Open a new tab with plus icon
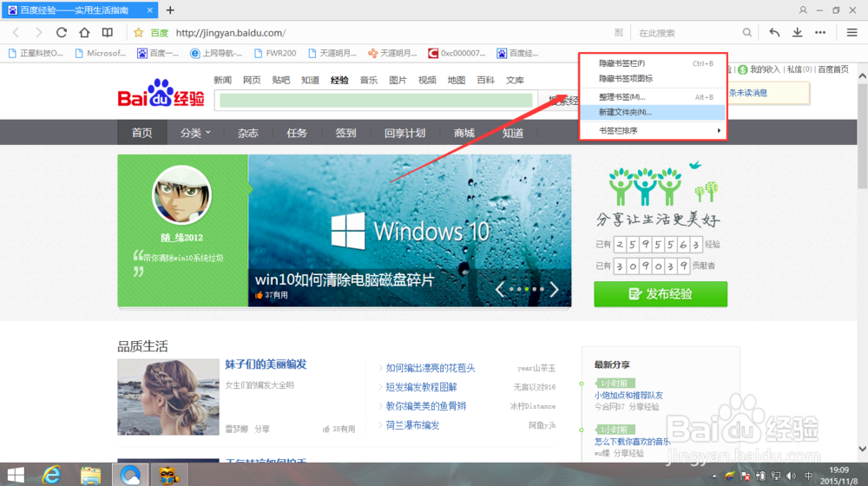 pyautogui.click(x=170, y=10)
